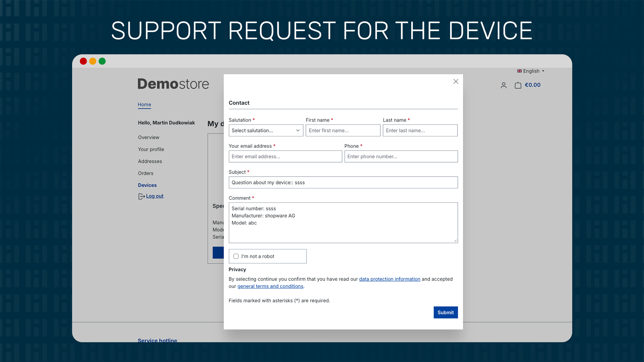Screen dimensions: 644x362
Task: Click the Log out arrow icon
Action: (x=141, y=196)
